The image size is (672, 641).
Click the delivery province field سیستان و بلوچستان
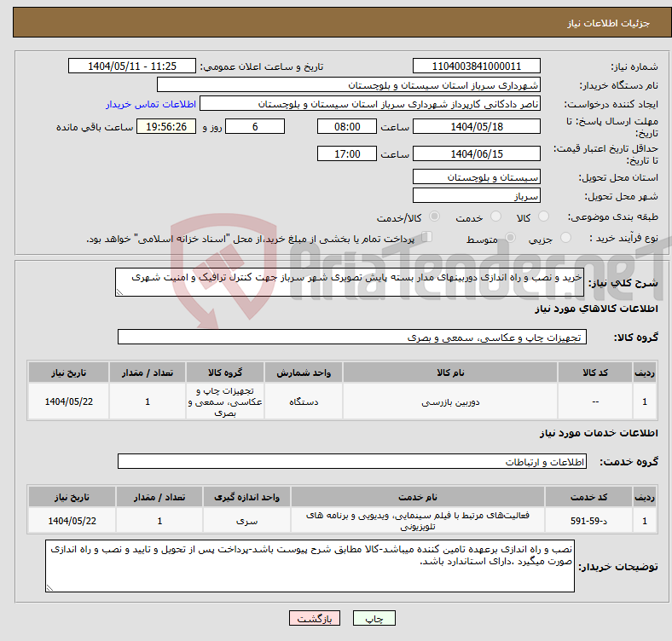click(476, 176)
